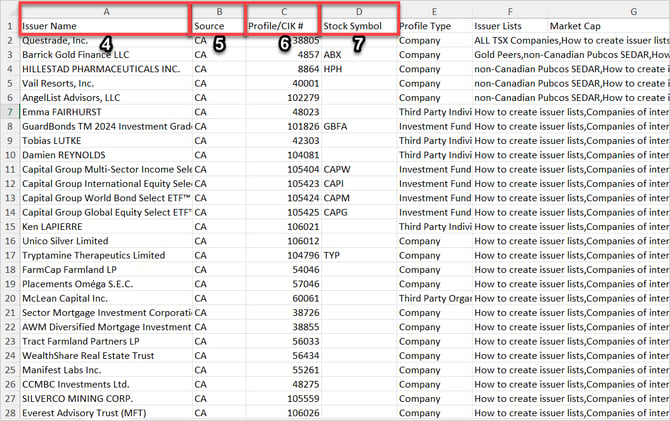Select the McLean Capital Inc. cell
670x421 pixels.
click(x=106, y=298)
